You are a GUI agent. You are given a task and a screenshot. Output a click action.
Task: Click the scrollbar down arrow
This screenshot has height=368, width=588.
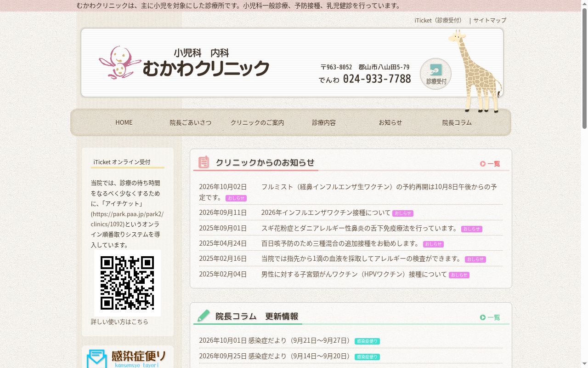pos(584,364)
